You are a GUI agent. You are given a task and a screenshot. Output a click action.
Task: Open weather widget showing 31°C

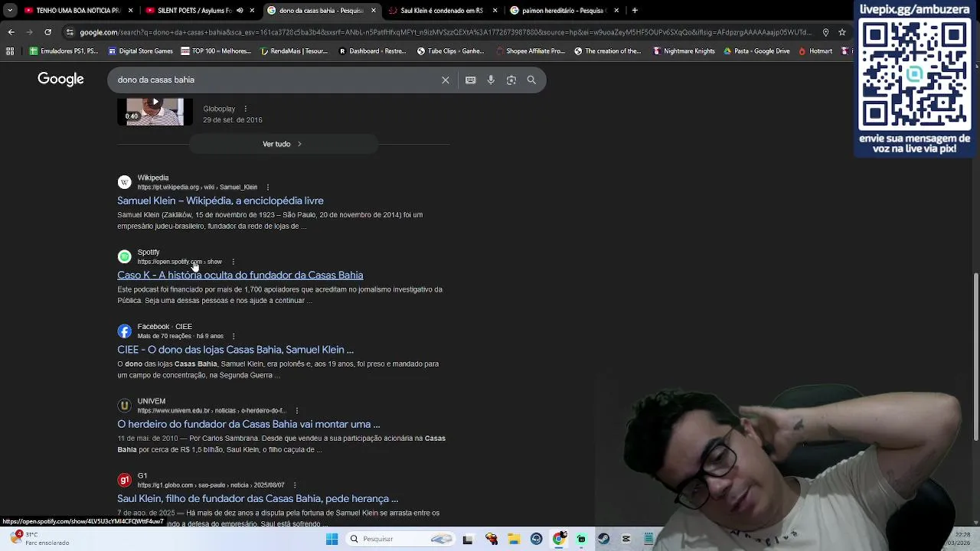(38, 539)
